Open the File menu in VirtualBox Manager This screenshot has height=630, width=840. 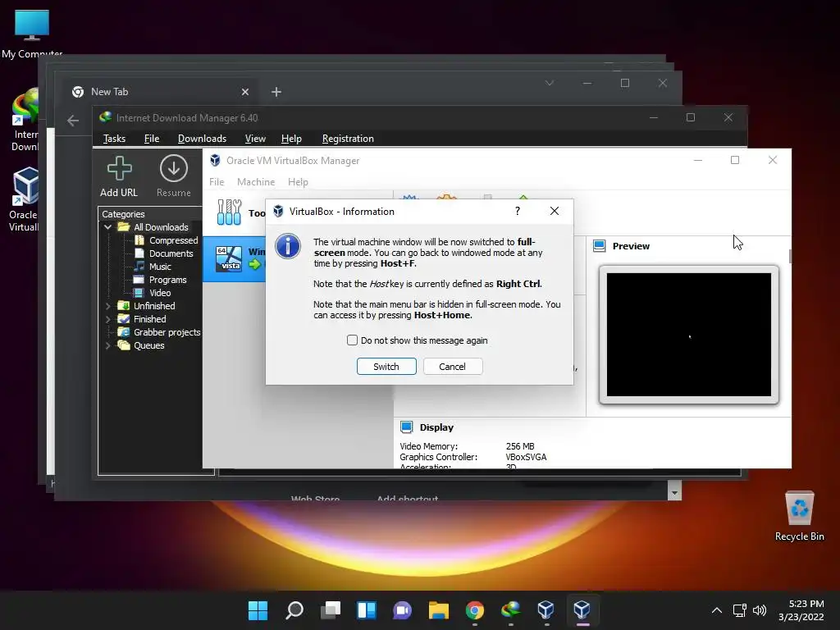pyautogui.click(x=217, y=182)
